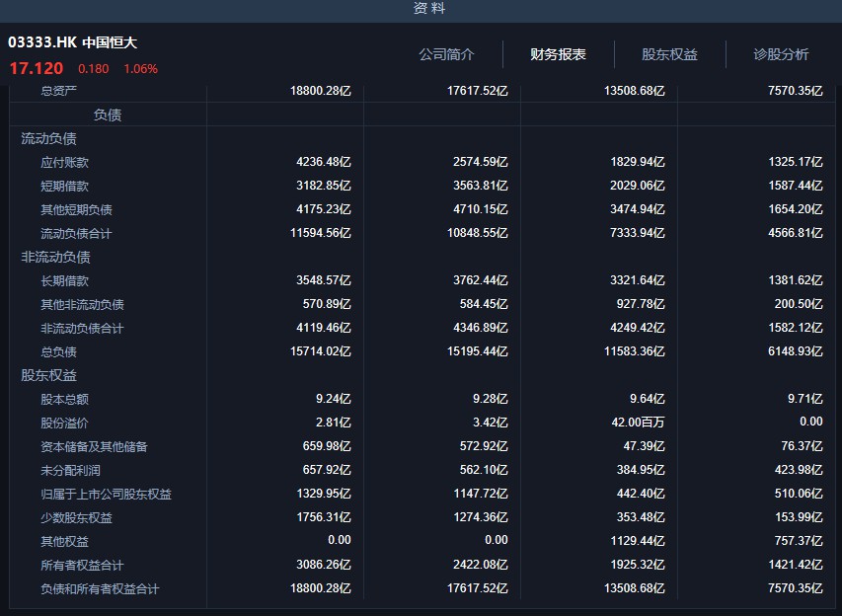842x616 pixels.
Task: Select the 诊股分析 tab
Action: click(x=781, y=54)
